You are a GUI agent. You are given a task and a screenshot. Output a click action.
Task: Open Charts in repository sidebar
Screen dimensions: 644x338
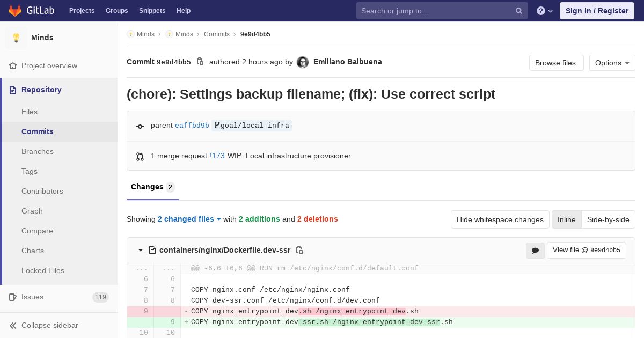pos(33,251)
